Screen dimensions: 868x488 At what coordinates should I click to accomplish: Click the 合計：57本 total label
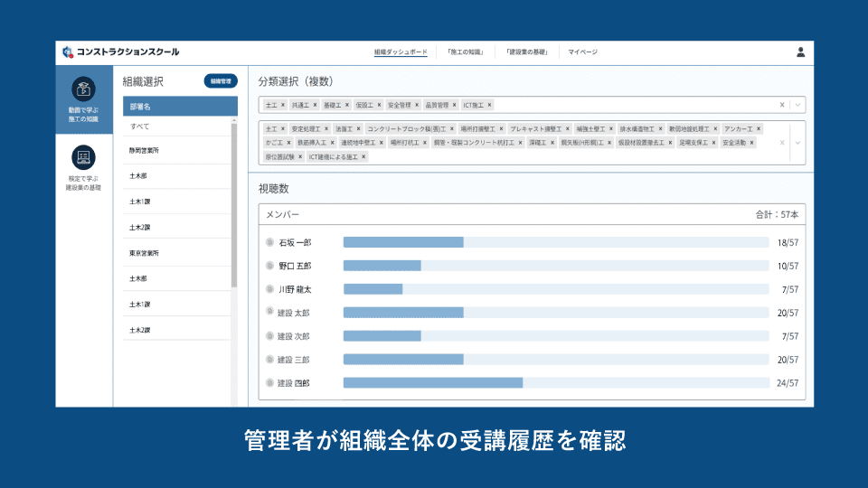click(x=777, y=215)
